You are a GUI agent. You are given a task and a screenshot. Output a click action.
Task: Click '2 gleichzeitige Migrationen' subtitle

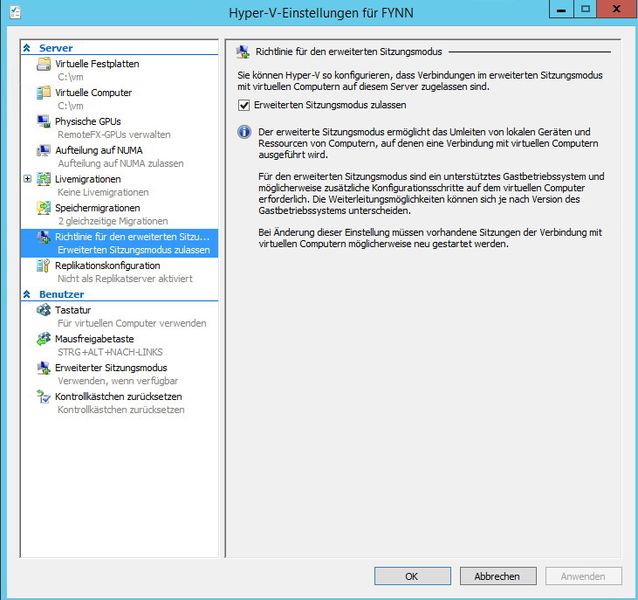coord(113,221)
